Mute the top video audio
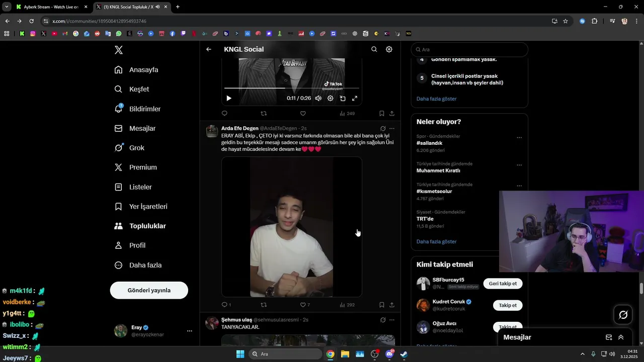644x362 pixels. (x=318, y=99)
